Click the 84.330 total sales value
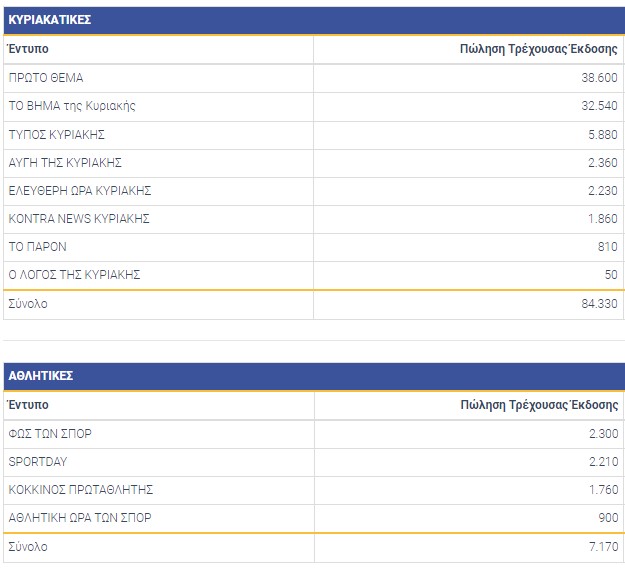 click(598, 304)
